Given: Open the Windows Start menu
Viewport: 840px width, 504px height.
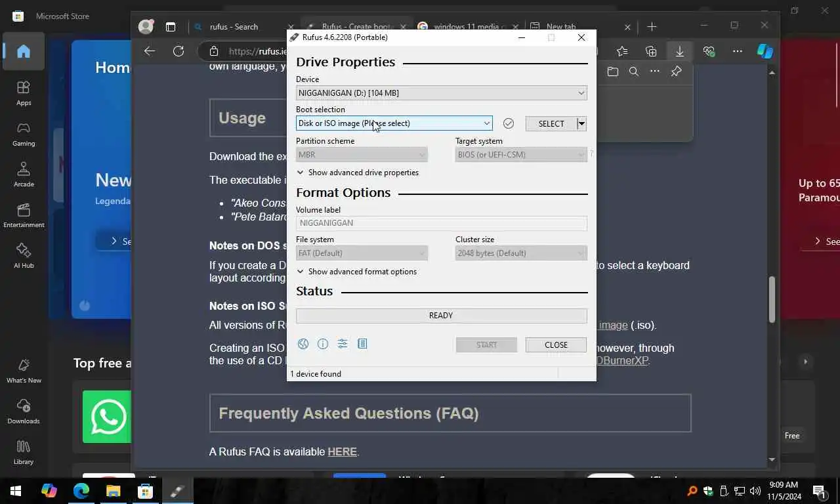Looking at the screenshot, I should (16, 491).
